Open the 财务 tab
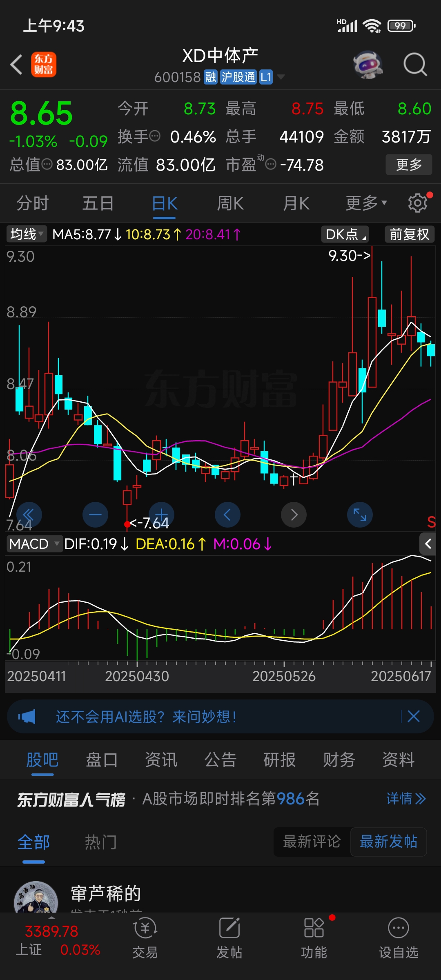 pos(339,760)
